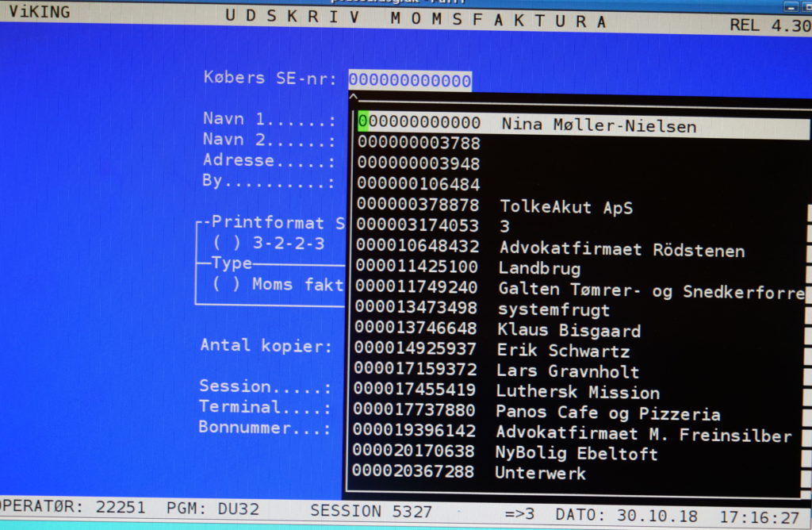Pick Advokatfirmaet Rödstenen from the list
Image resolution: width=812 pixels, height=530 pixels.
pyautogui.click(x=622, y=250)
